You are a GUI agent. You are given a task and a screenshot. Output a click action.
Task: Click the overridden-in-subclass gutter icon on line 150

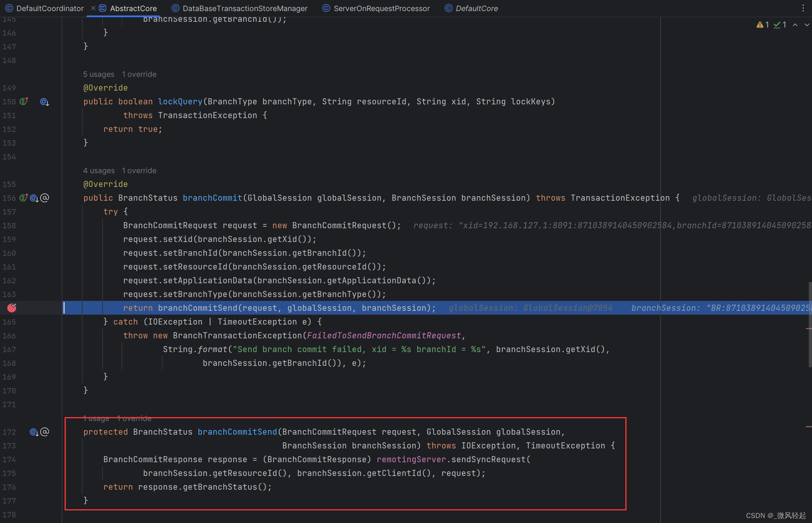tap(44, 102)
